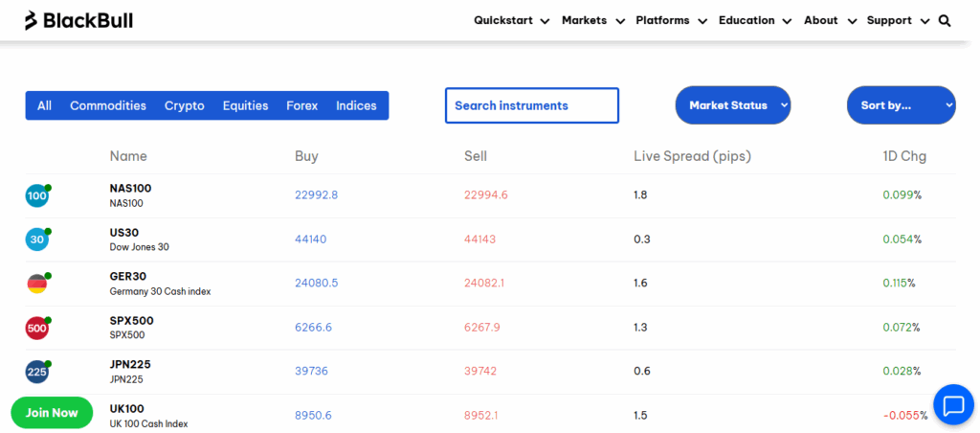
Task: Select the Equities filter tab
Action: point(246,105)
